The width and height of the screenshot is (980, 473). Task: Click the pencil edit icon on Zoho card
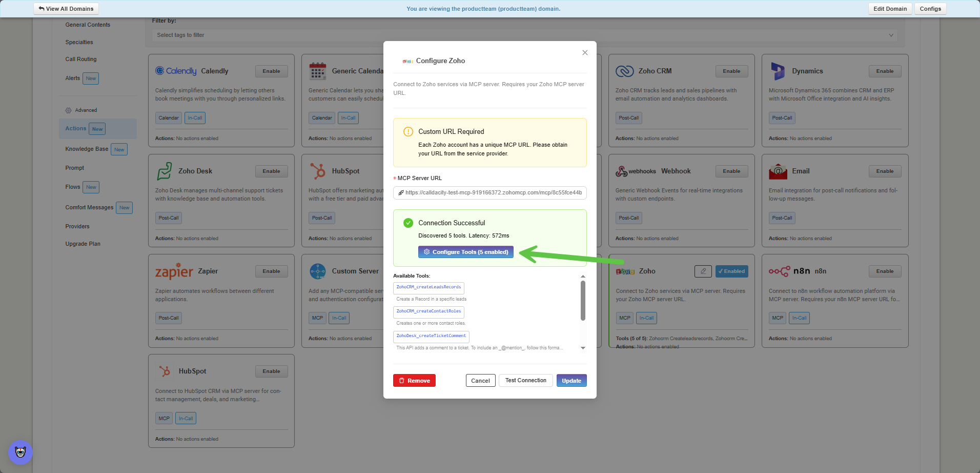tap(703, 271)
